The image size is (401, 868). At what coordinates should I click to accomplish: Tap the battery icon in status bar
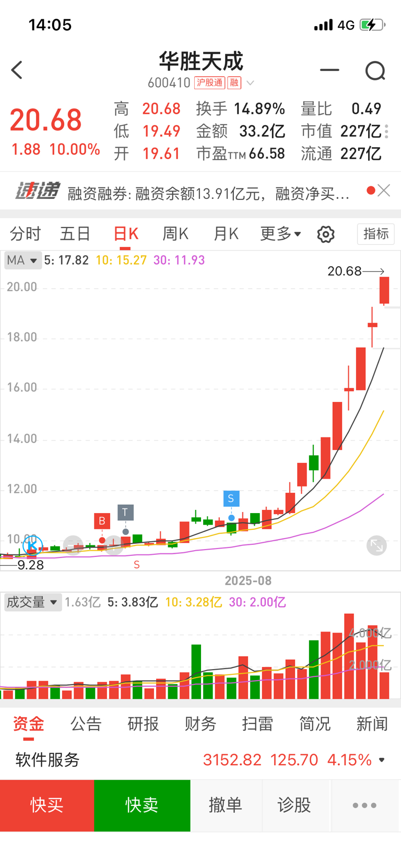click(x=373, y=25)
